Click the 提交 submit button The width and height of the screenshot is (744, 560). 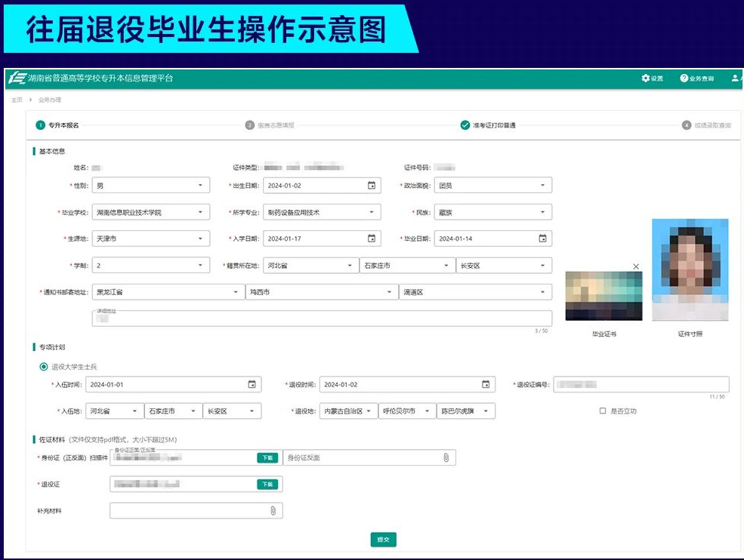pos(382,540)
